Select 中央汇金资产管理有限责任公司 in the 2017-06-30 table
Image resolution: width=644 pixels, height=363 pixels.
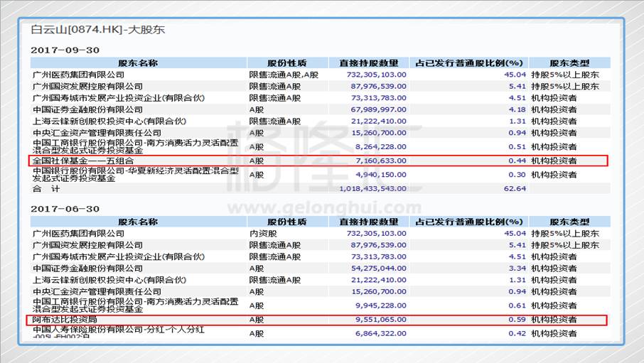click(97, 291)
